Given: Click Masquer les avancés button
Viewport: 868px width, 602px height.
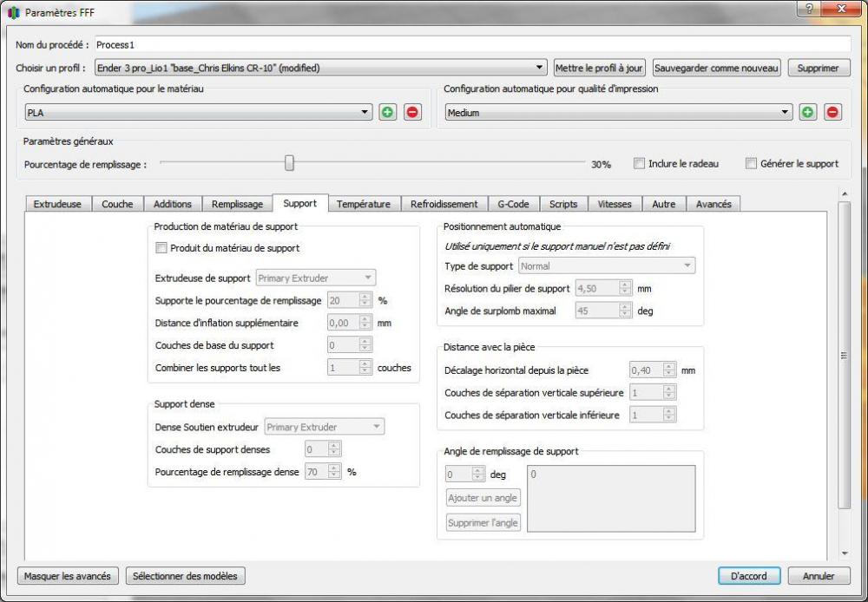Looking at the screenshot, I should [68, 576].
